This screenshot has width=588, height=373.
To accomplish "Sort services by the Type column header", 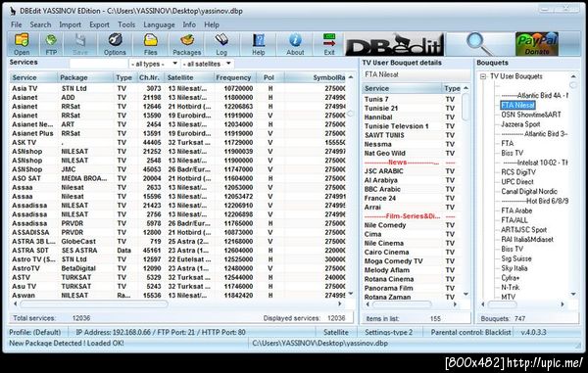I will tap(124, 77).
